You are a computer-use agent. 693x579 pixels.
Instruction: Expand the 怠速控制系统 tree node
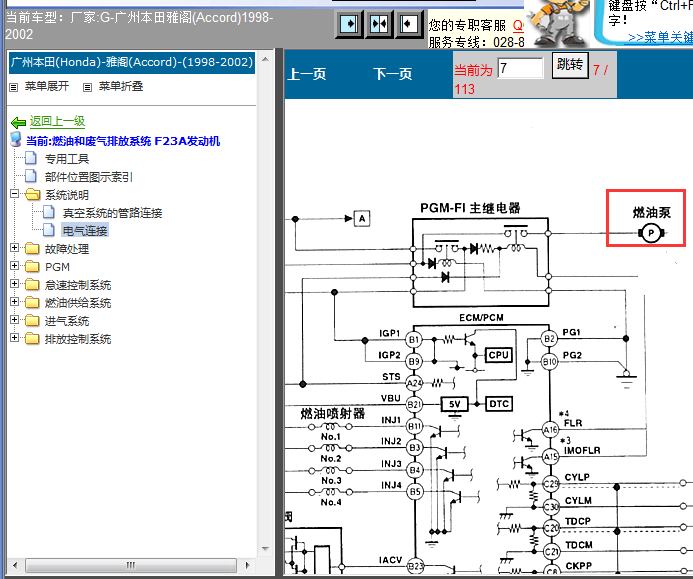(x=15, y=284)
